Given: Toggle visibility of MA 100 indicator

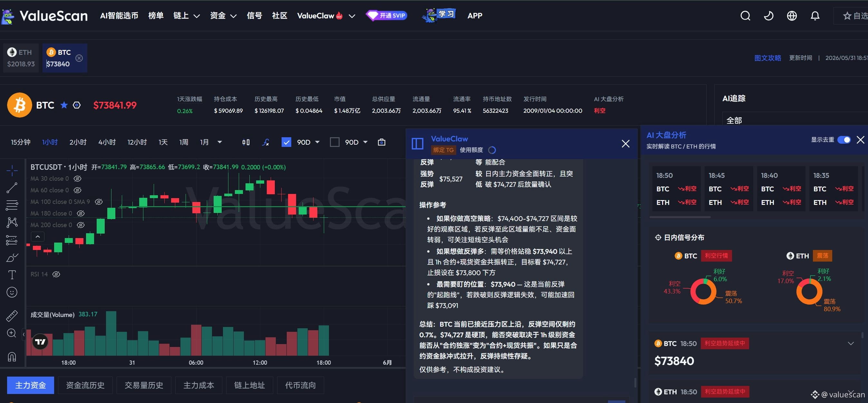Looking at the screenshot, I should [99, 202].
